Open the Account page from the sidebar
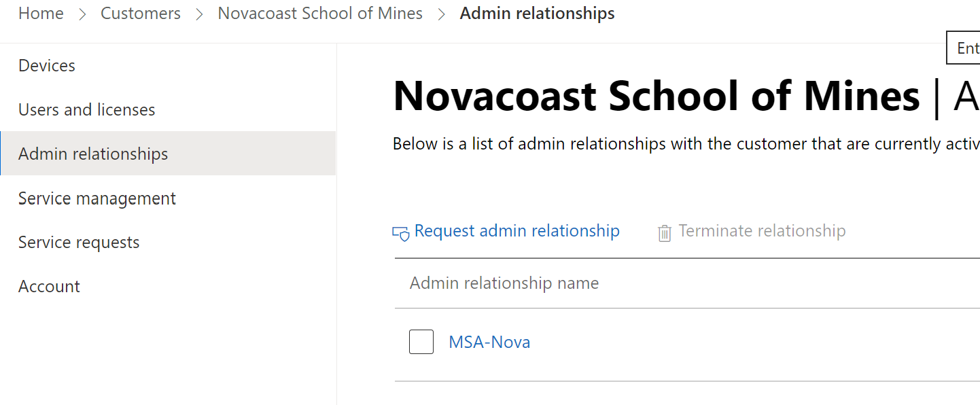This screenshot has width=980, height=405. click(x=49, y=287)
